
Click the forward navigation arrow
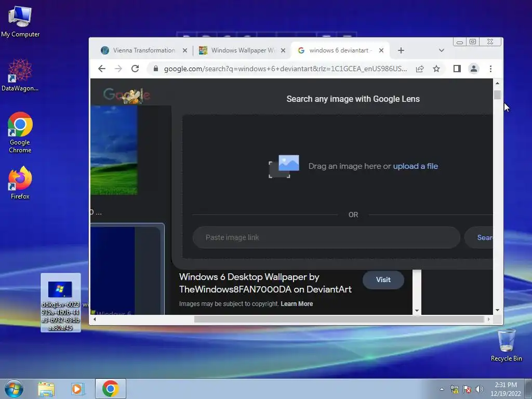pos(118,69)
